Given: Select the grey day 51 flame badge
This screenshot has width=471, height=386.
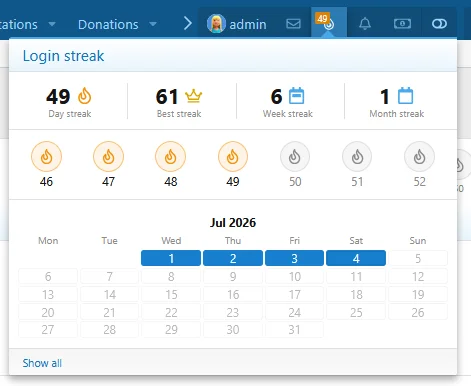Looking at the screenshot, I should point(357,156).
